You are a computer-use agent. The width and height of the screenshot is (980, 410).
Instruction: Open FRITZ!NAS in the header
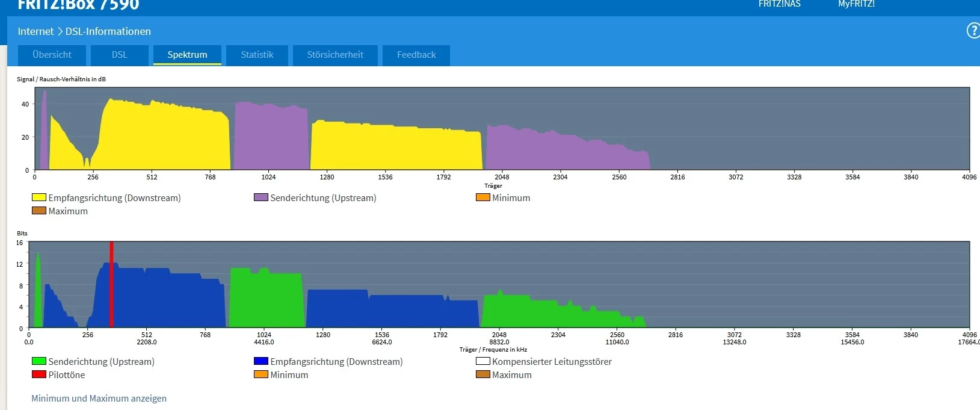(779, 4)
